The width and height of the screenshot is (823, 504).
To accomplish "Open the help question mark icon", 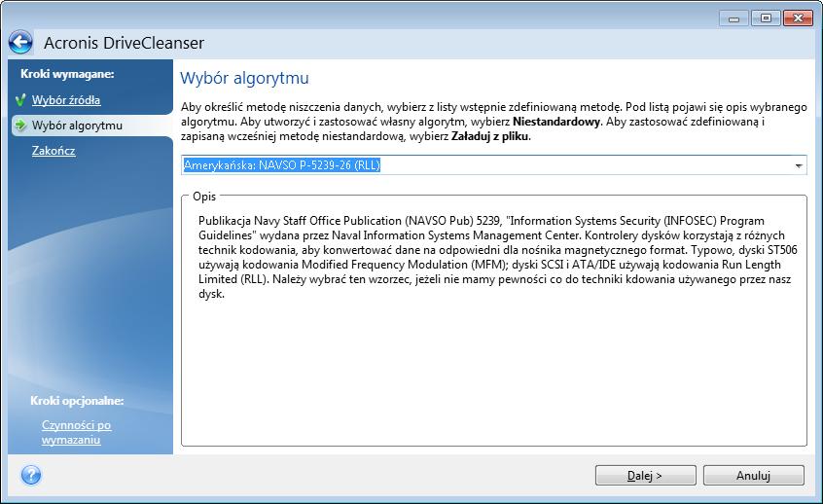I will (31, 475).
